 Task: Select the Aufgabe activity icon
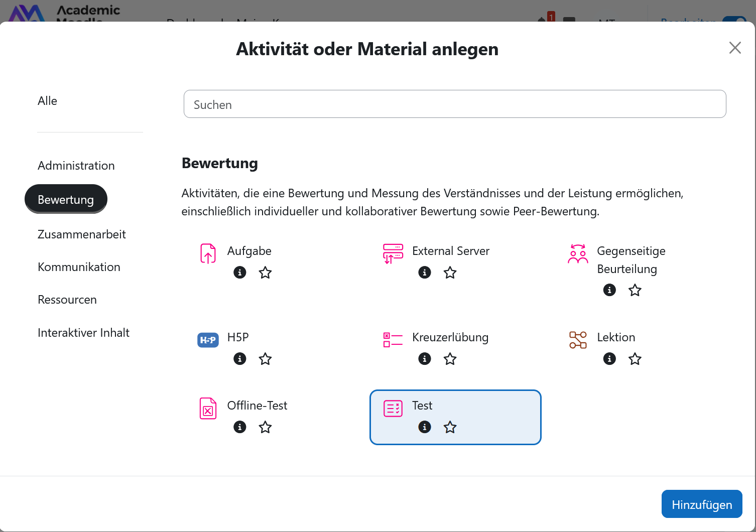(208, 253)
